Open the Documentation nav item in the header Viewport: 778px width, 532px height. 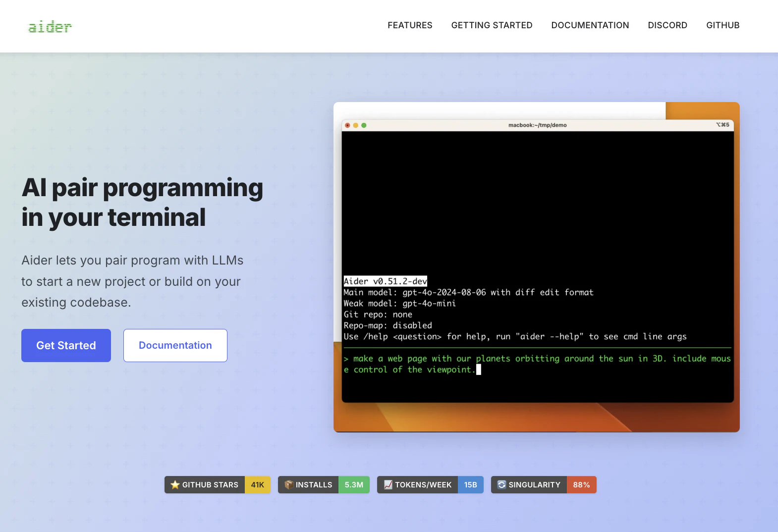click(590, 25)
